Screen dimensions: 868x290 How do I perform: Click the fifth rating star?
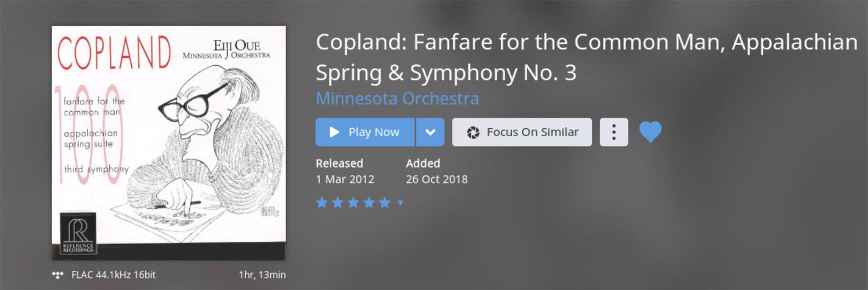(385, 203)
